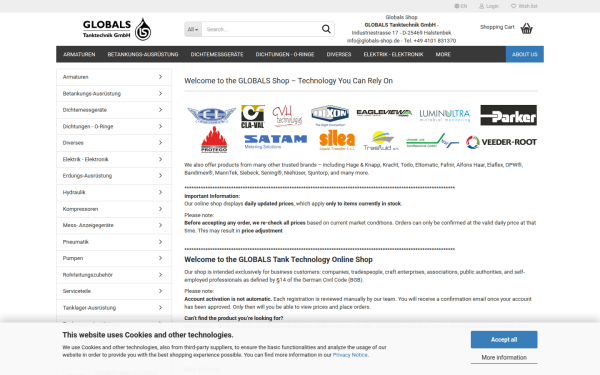This screenshot has height=375, width=600.
Task: Open DICHTEMESSGERÄTE in navigation bar
Action: (x=217, y=54)
